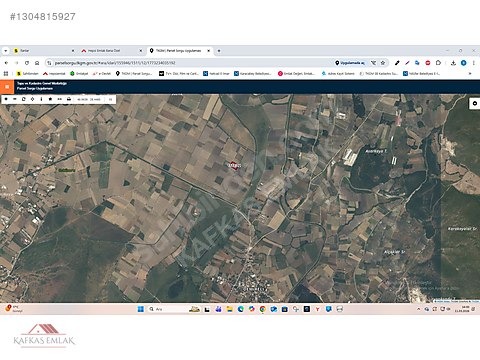
Task: Click the eyedropper extension icon
Action: (397, 63)
